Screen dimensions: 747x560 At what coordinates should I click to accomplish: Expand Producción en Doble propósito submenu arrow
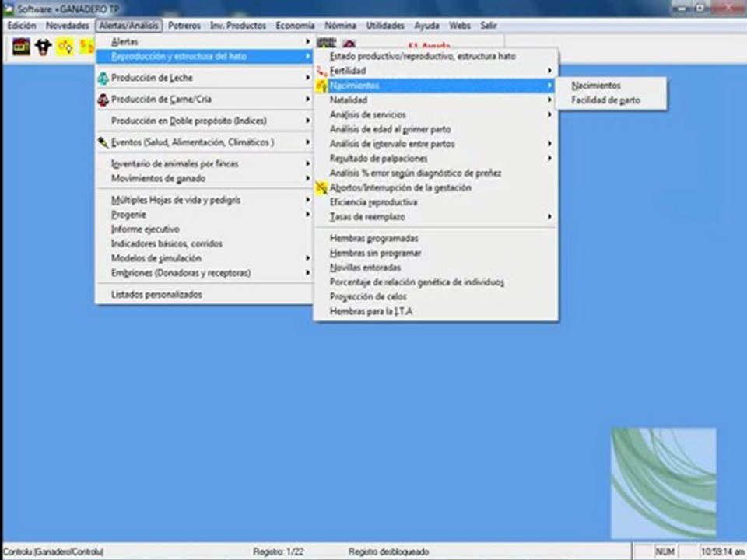307,121
